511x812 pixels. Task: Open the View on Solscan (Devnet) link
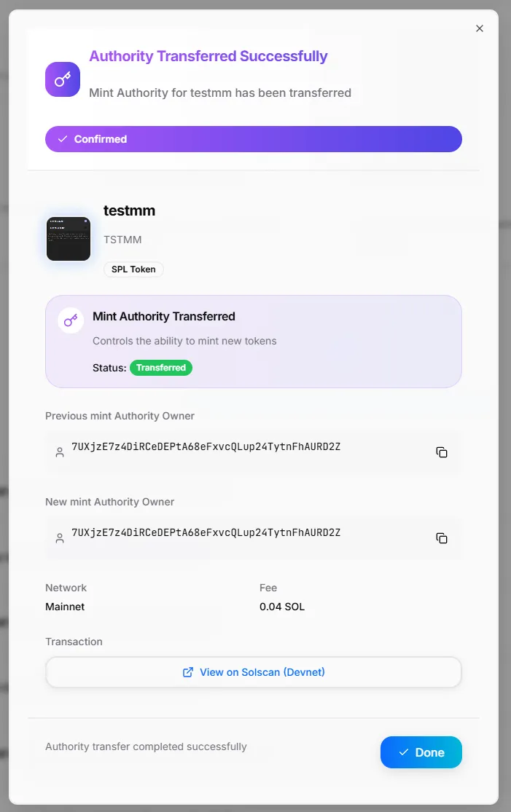(254, 671)
